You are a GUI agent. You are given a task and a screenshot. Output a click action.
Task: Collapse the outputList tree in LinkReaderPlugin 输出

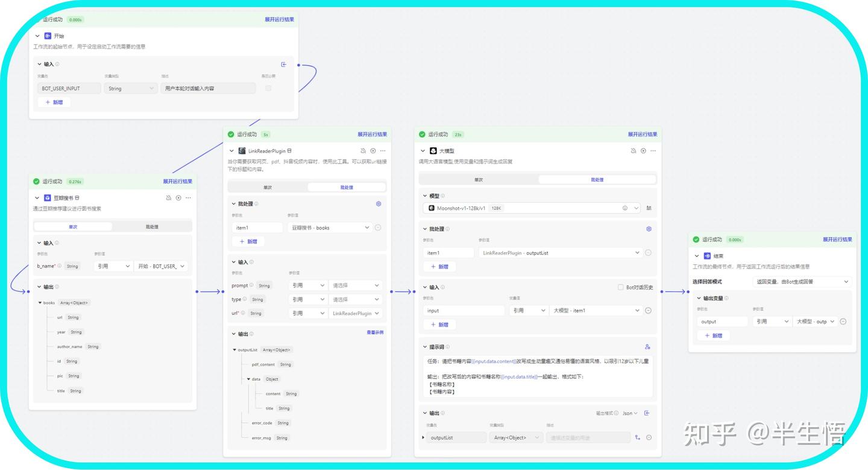[234, 350]
